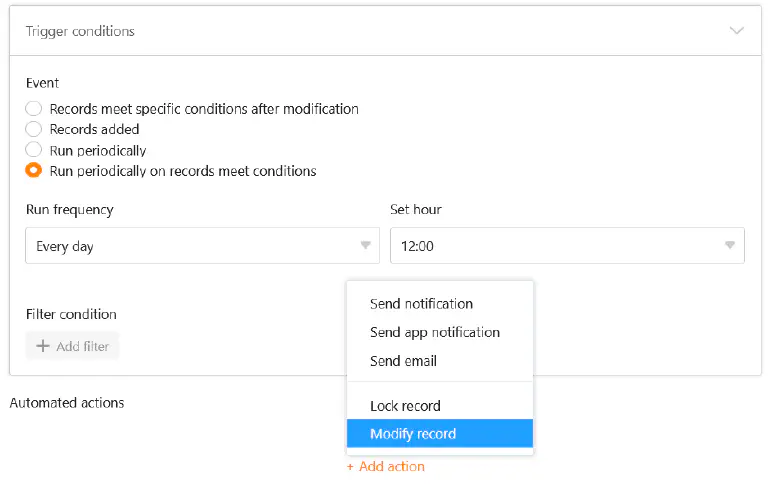Click the 'Run frequency' label

(x=70, y=210)
